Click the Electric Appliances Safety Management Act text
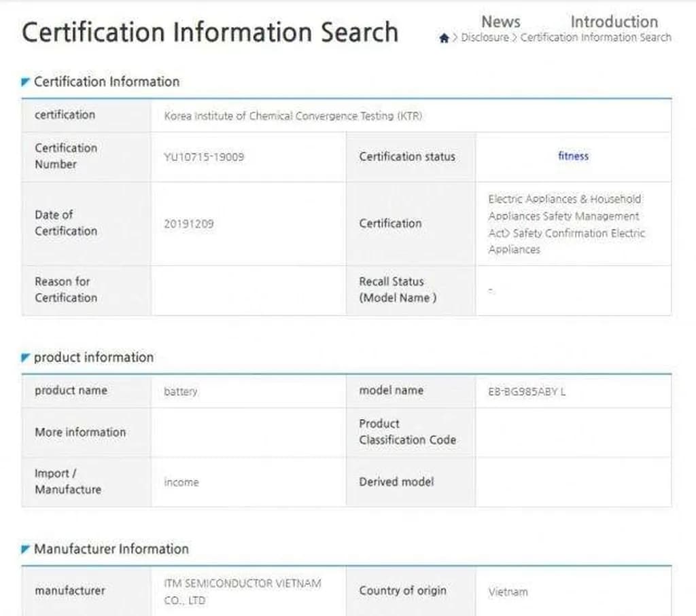Viewport: 696px width, 616px height. (x=566, y=224)
